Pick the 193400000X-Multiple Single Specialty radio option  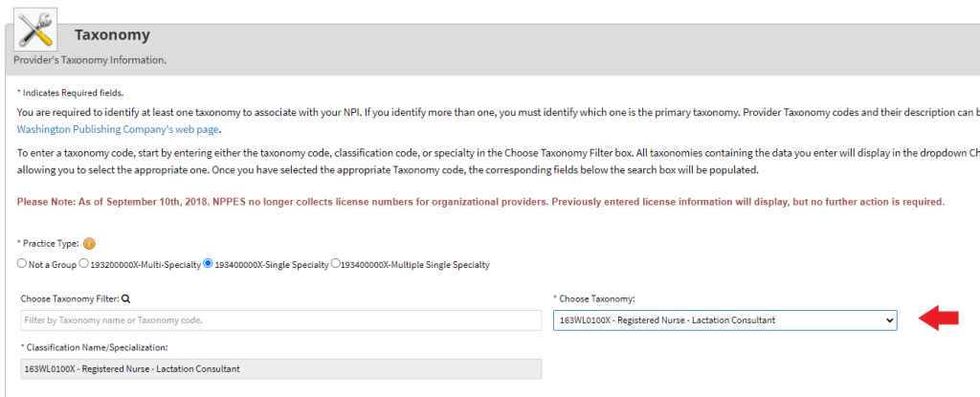tap(335, 263)
